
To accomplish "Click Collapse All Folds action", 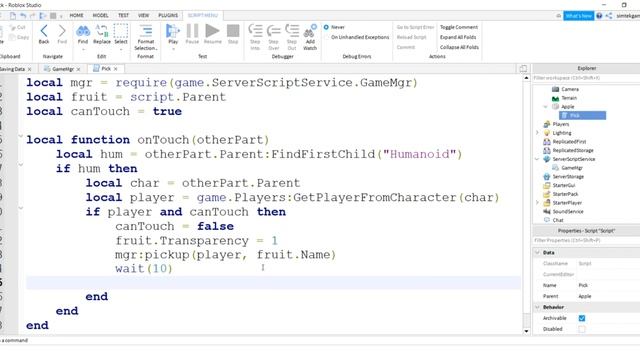I will point(459,47).
